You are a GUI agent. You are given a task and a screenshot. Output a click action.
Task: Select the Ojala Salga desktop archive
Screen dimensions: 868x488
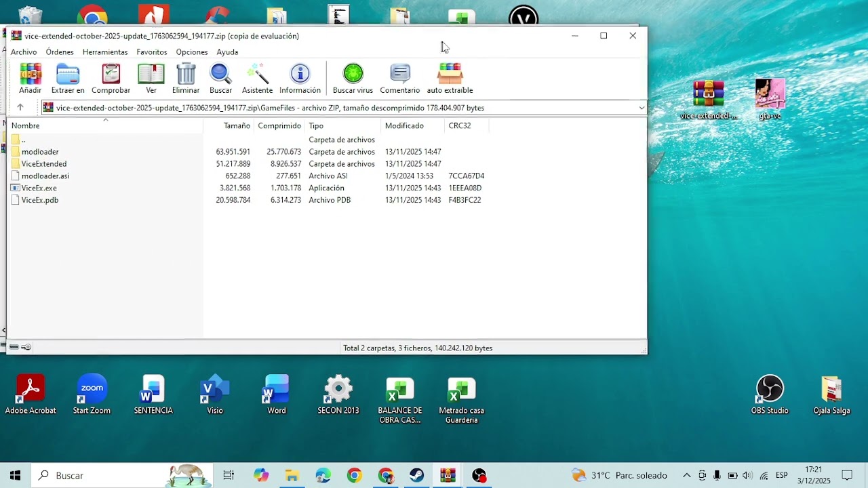point(831,394)
